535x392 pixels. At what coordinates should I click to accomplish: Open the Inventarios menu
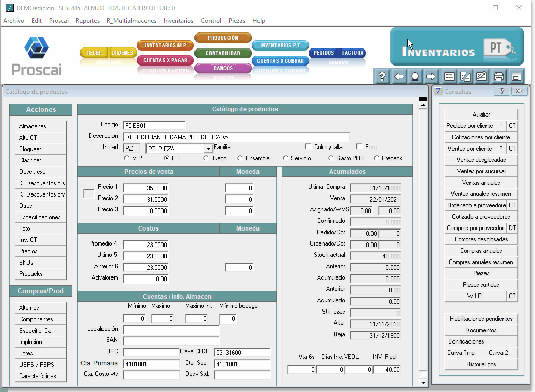click(x=179, y=21)
